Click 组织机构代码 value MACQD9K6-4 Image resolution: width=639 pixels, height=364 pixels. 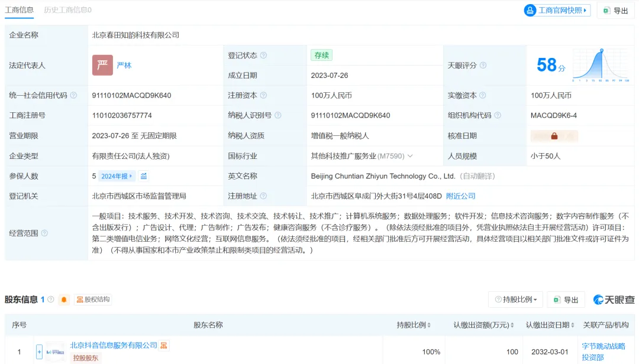click(x=554, y=115)
